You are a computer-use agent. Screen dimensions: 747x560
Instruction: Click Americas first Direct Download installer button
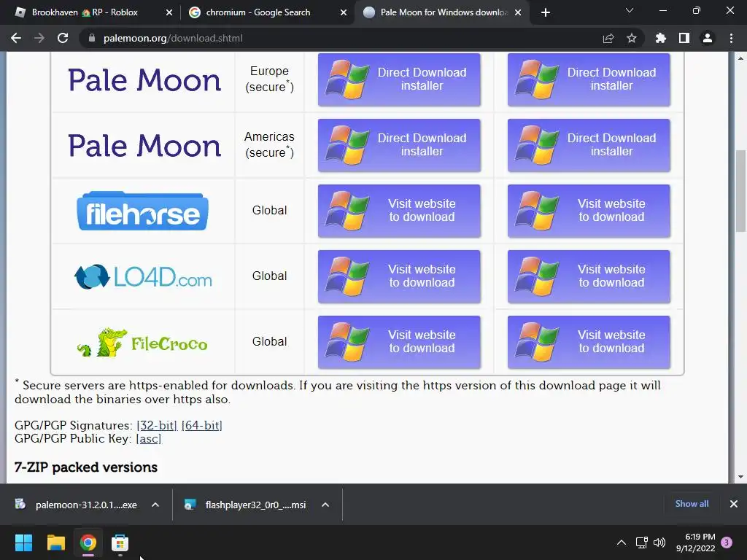point(399,145)
